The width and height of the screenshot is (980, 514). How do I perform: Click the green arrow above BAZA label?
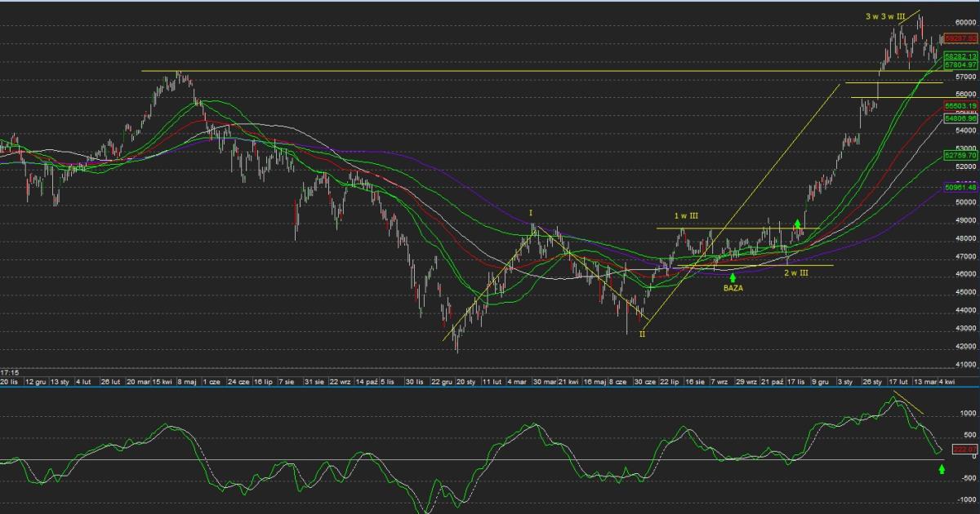pyautogui.click(x=733, y=277)
